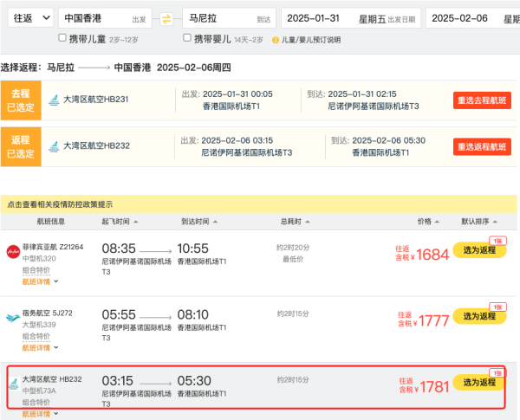Click destination city field 马尼拉
The width and height of the screenshot is (520, 420).
click(229, 18)
